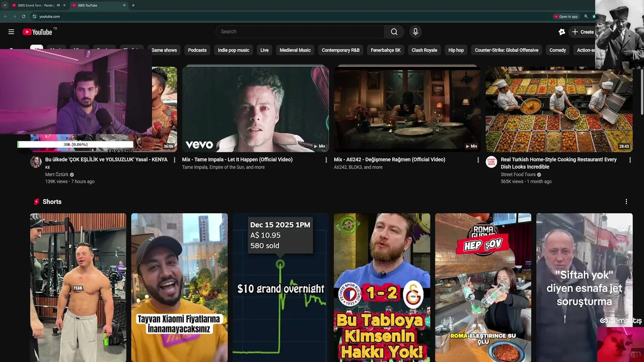This screenshot has height=362, width=644.
Task: Go to Street Food Tours channel name
Action: (518, 174)
